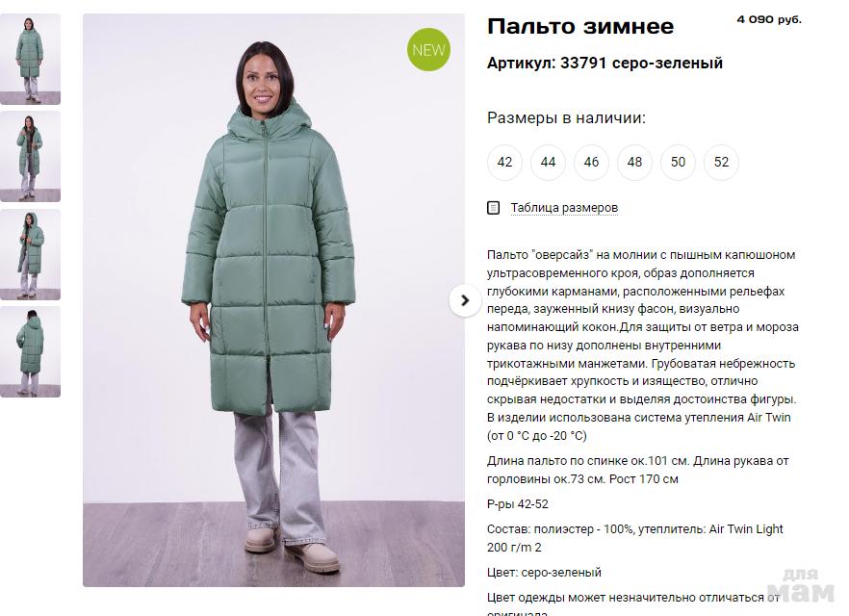The image size is (849, 616).
Task: Click the Размеры в наличии heading
Action: click(x=566, y=117)
